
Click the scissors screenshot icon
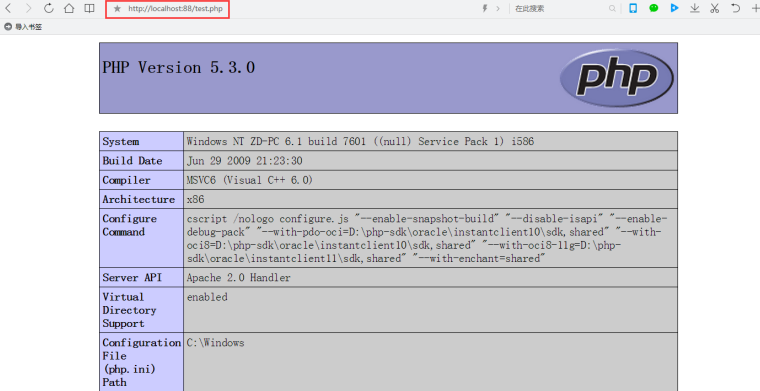click(x=714, y=8)
